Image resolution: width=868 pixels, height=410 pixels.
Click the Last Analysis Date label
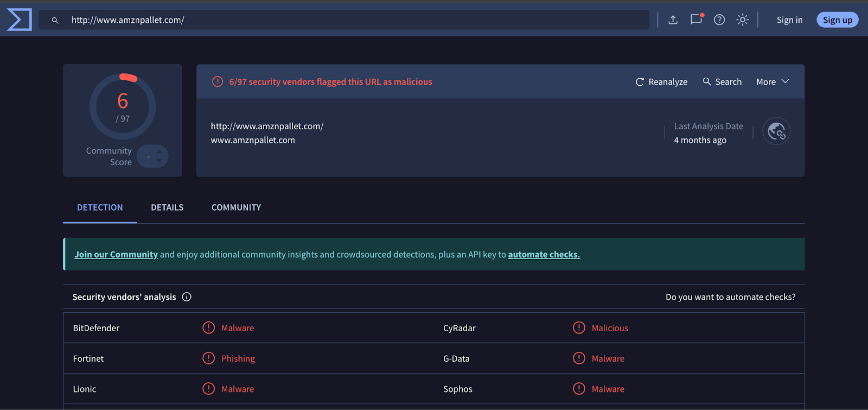(x=709, y=126)
